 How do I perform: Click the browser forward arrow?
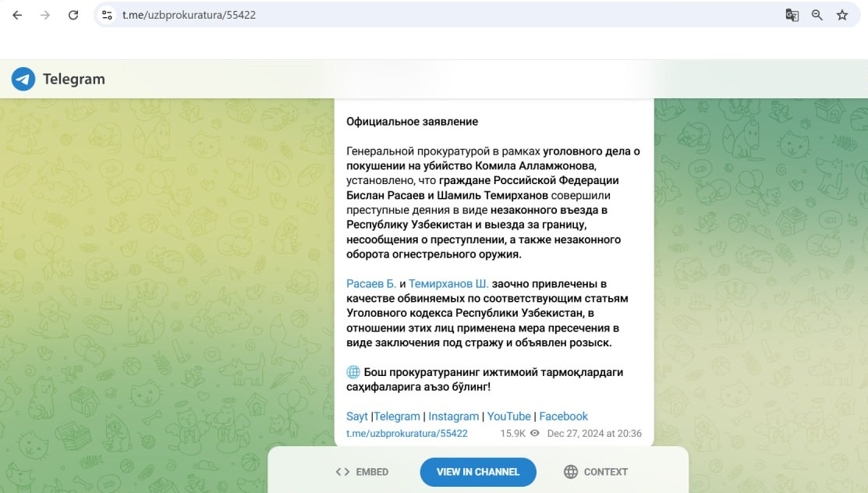coord(45,15)
